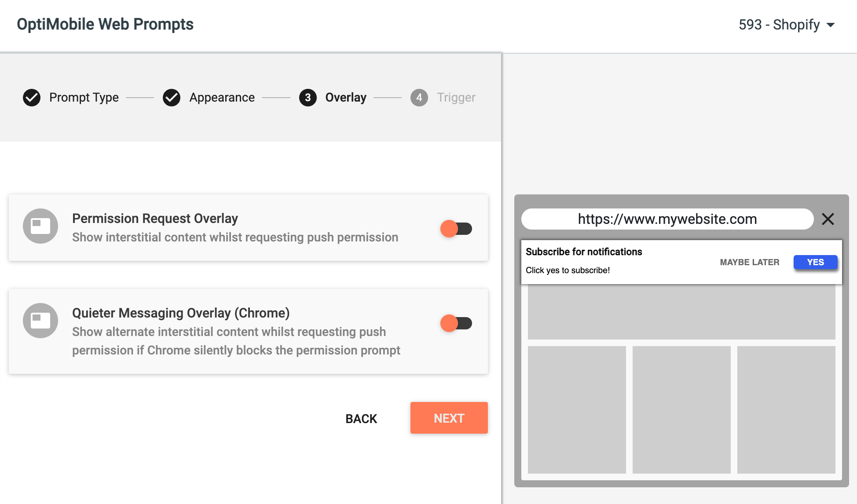Jump to the Trigger step label
The width and height of the screenshot is (857, 504).
pos(456,97)
